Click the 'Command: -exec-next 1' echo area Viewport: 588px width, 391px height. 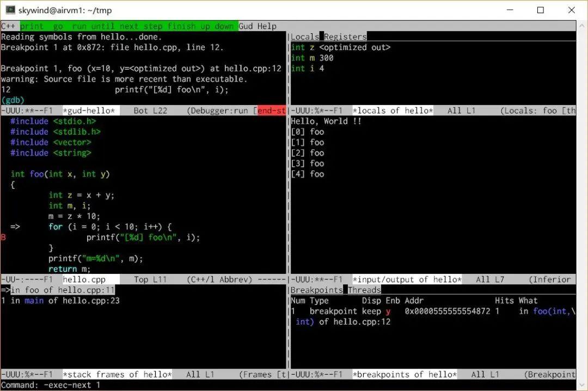(51, 385)
